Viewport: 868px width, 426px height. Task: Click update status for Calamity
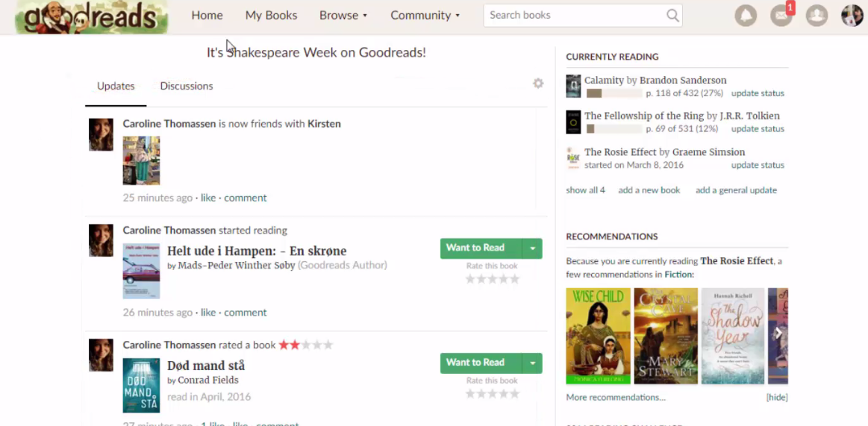coord(758,93)
